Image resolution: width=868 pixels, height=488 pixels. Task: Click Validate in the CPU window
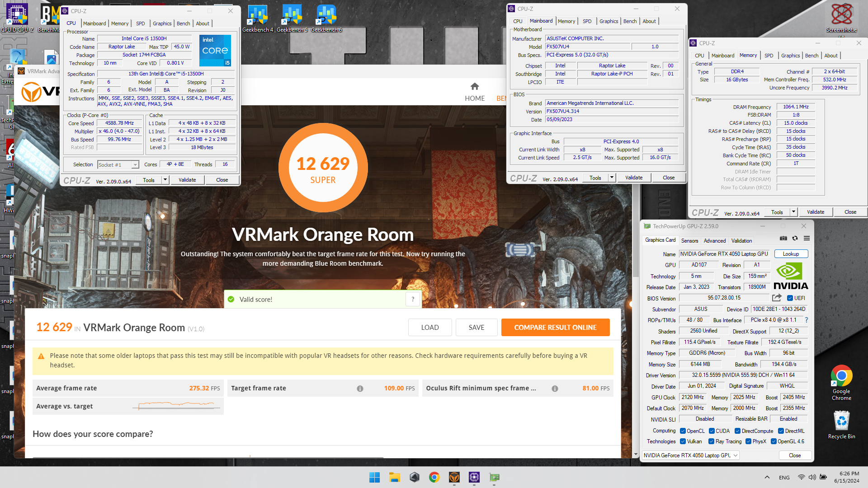tap(187, 180)
